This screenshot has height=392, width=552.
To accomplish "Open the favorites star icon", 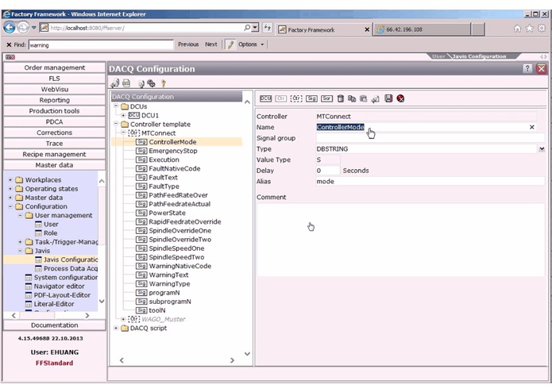I will (529, 29).
